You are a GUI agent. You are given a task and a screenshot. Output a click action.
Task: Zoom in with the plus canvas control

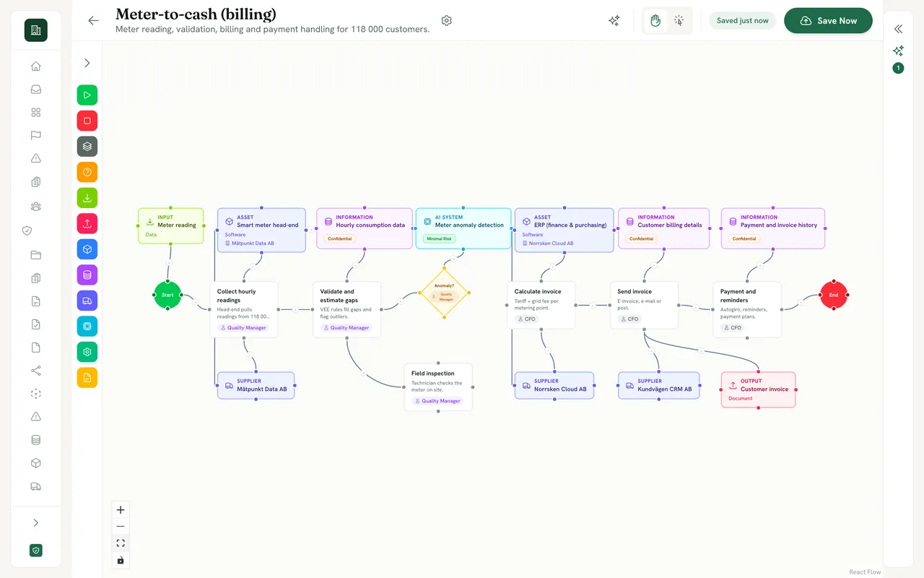click(x=121, y=510)
